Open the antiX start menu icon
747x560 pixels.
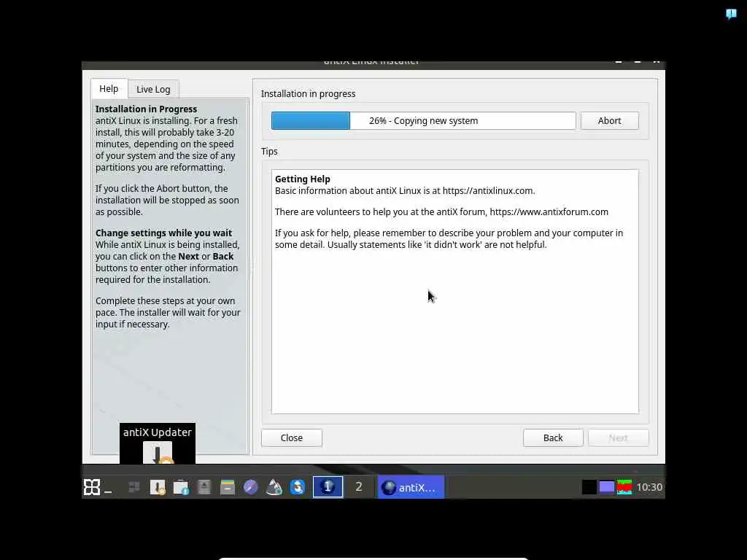[x=92, y=486]
